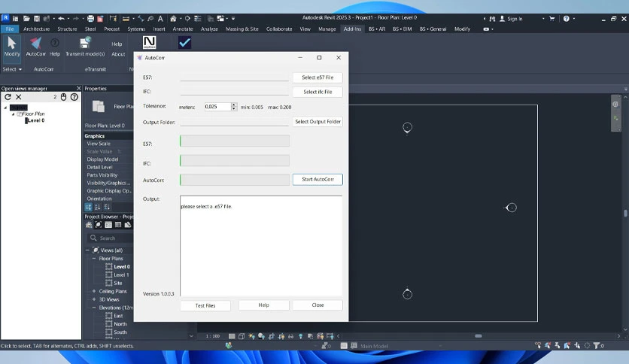Viewport: 629px width, 364px height.
Task: Collapse Elevations node in Project Browser
Action: 94,308
